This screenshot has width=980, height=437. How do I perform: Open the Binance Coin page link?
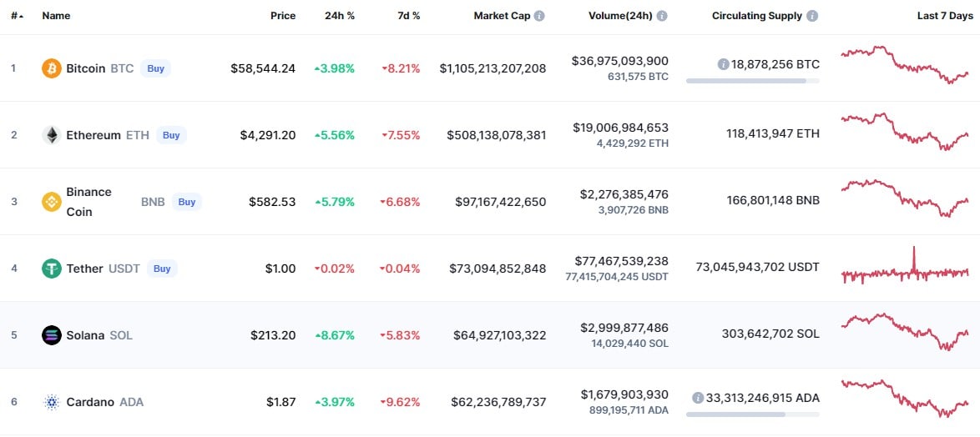88,202
